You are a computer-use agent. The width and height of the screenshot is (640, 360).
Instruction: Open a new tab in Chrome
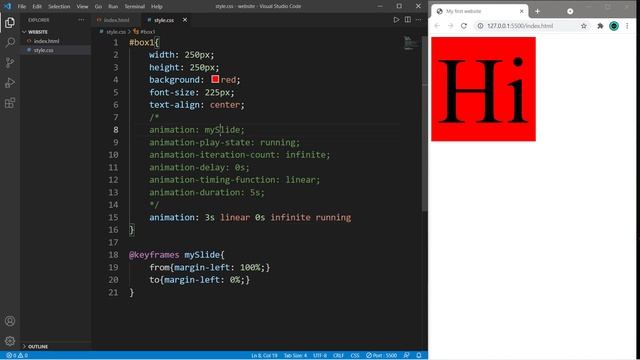pos(537,11)
